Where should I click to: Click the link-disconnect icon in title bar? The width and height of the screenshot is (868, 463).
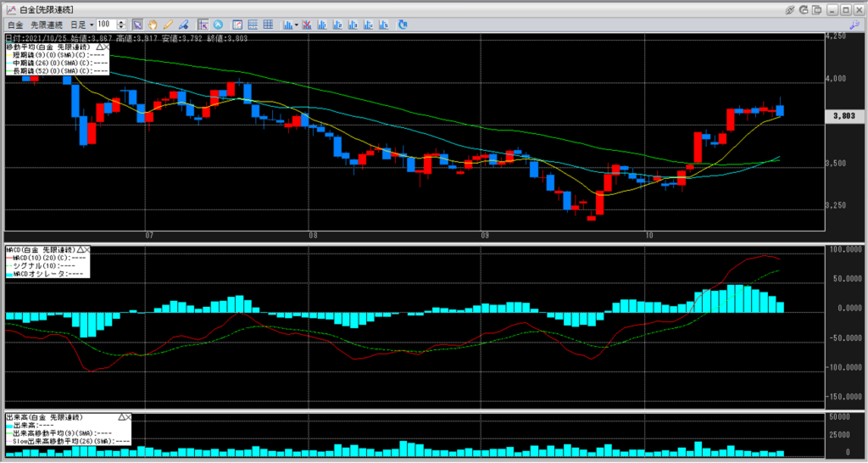coord(790,10)
